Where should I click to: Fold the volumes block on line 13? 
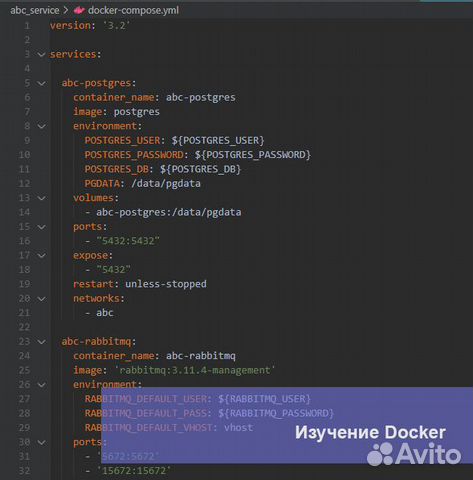tap(41, 198)
